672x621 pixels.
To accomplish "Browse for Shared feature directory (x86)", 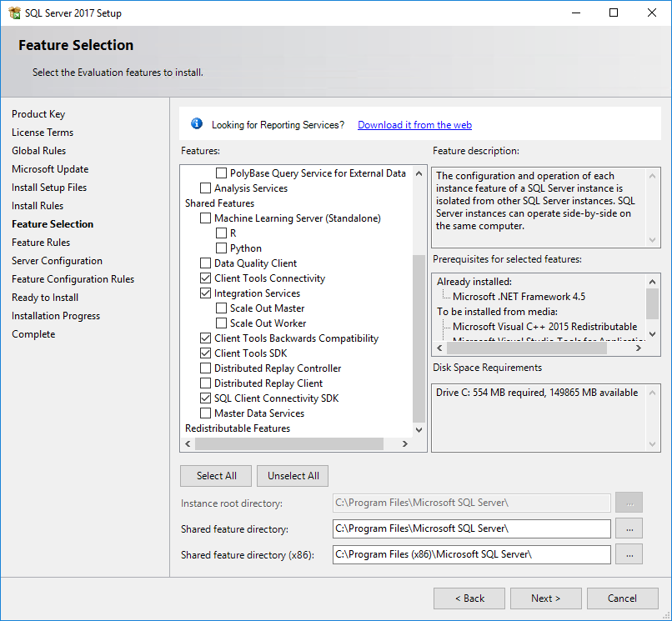I will [629, 554].
